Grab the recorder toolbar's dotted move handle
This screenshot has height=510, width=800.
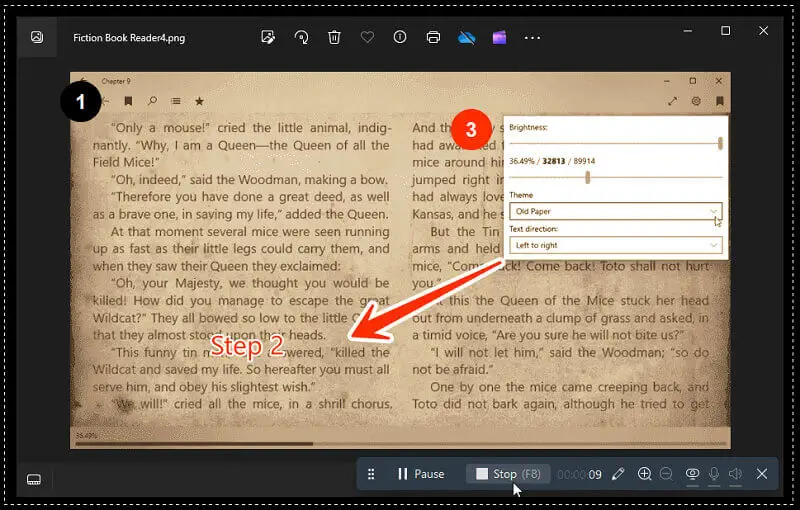371,474
